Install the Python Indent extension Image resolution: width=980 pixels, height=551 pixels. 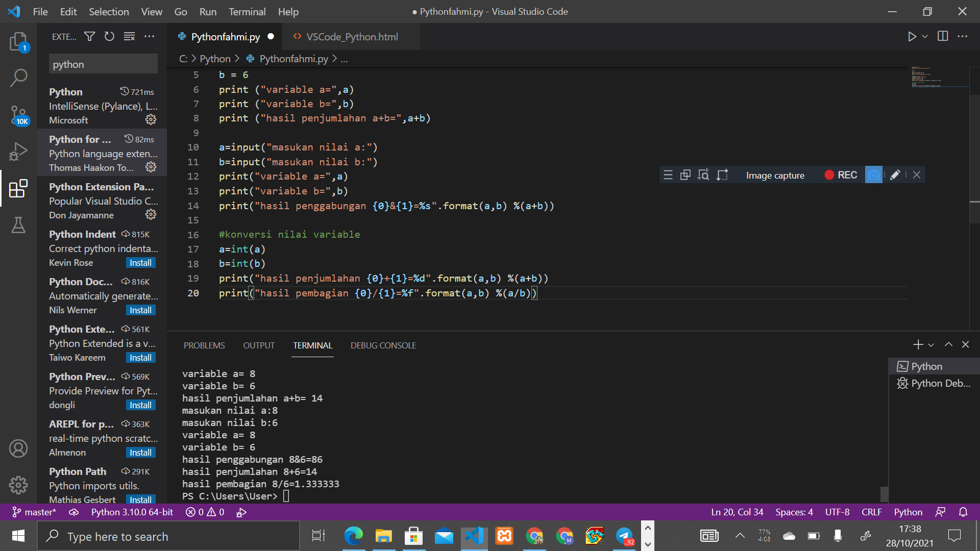tap(140, 262)
